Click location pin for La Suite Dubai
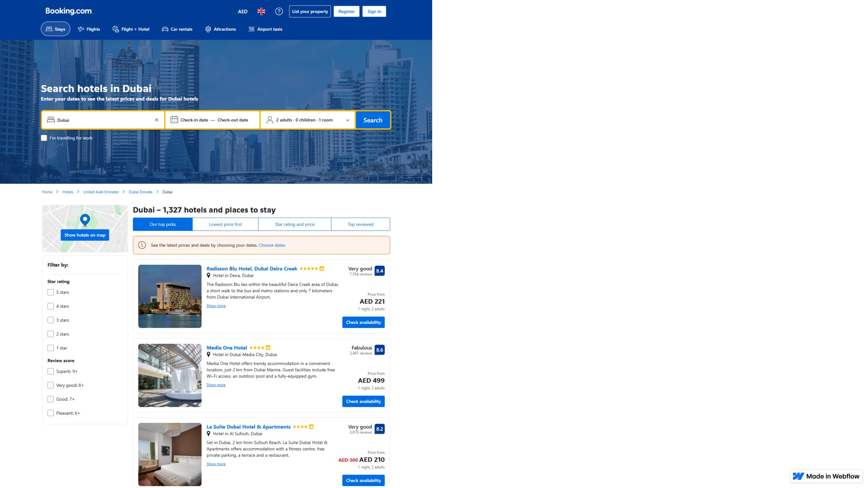The image size is (868, 488). (208, 434)
